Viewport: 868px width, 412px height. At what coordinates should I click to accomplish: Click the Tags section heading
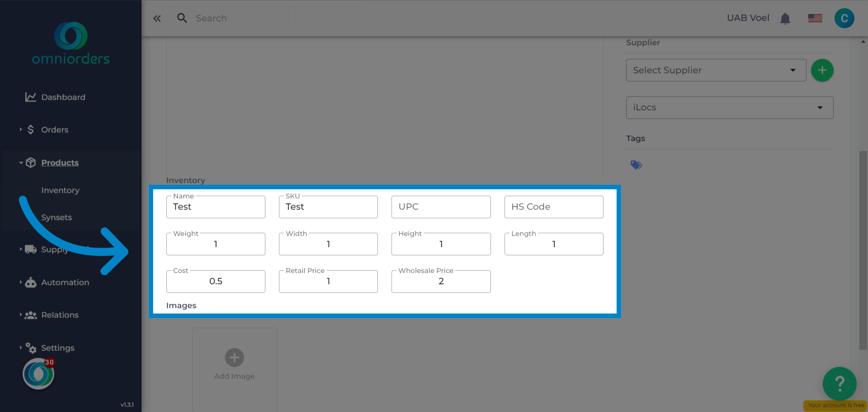pos(635,138)
